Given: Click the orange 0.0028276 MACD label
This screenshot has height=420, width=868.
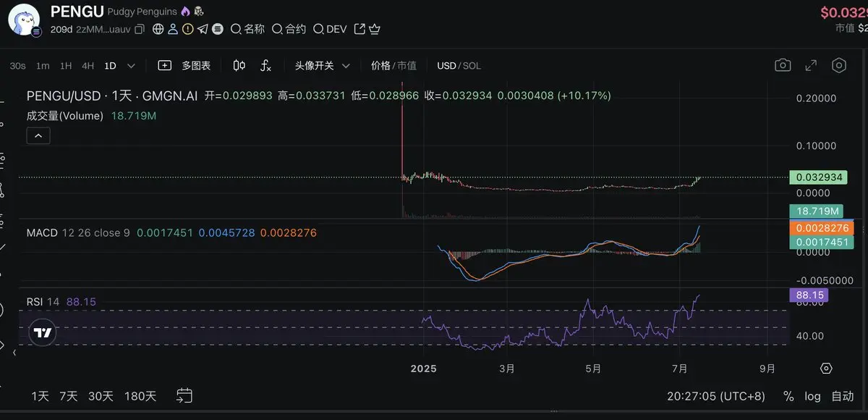Looking at the screenshot, I should pos(820,228).
